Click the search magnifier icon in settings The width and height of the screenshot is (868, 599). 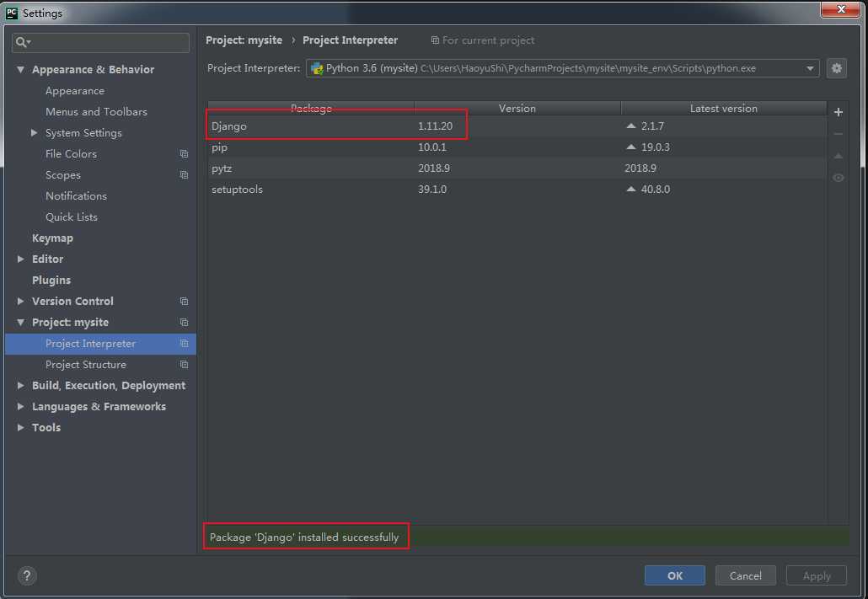click(x=23, y=42)
